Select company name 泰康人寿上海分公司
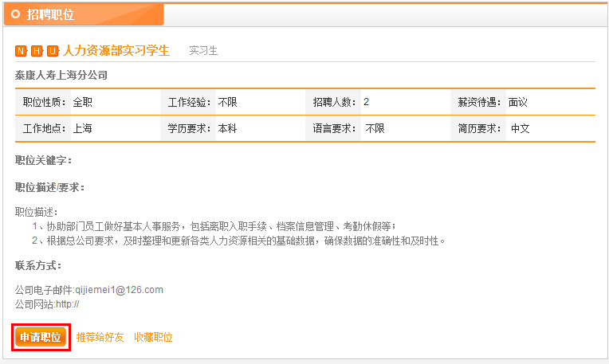This screenshot has width=609, height=364. [x=61, y=75]
